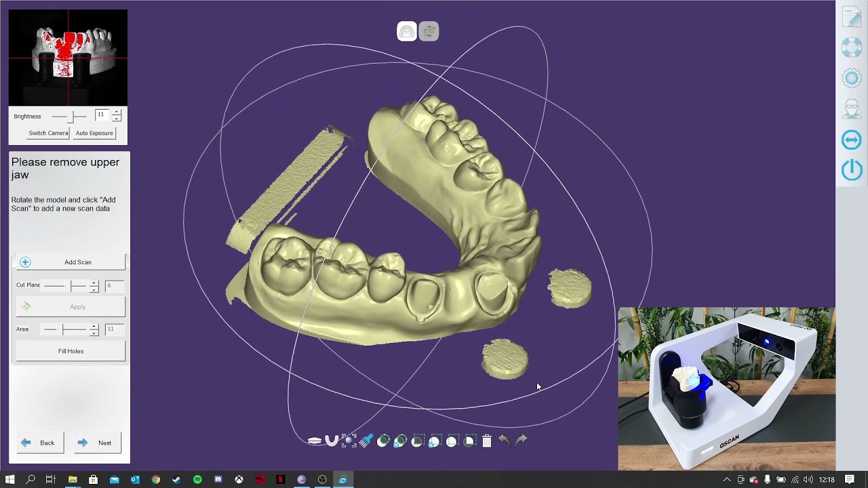Click the Area value field
The image size is (868, 488).
coord(114,329)
